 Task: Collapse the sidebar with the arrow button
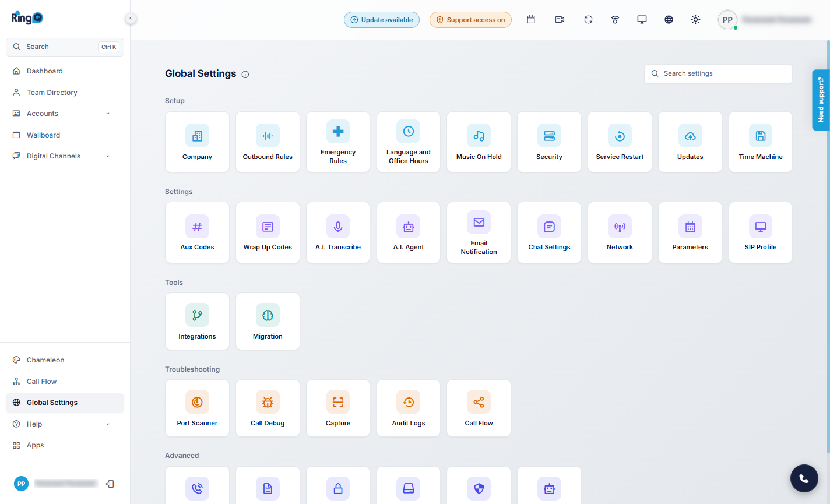(131, 19)
